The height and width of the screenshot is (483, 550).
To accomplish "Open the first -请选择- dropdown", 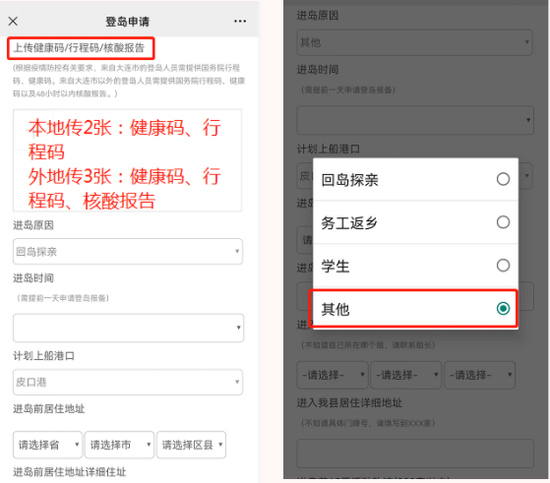I will click(332, 375).
